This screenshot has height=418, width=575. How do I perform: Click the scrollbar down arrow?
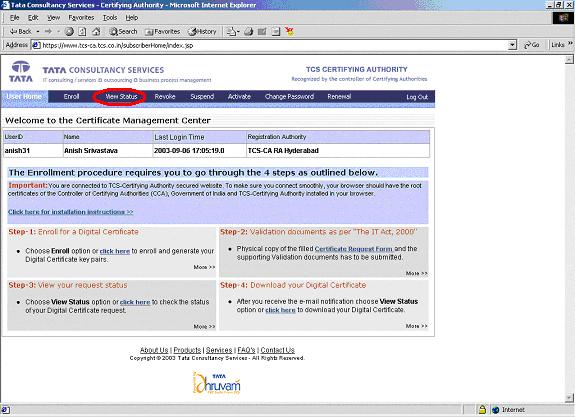569,397
